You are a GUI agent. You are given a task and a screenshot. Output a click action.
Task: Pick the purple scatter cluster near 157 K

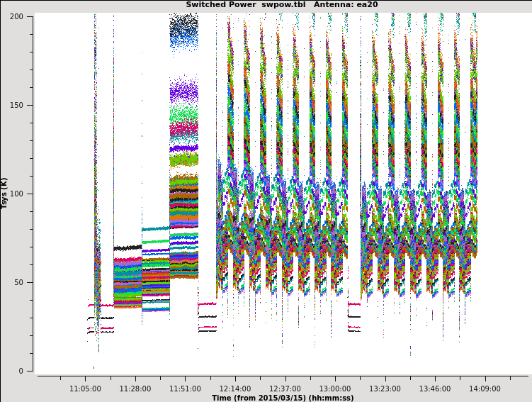pyautogui.click(x=184, y=92)
